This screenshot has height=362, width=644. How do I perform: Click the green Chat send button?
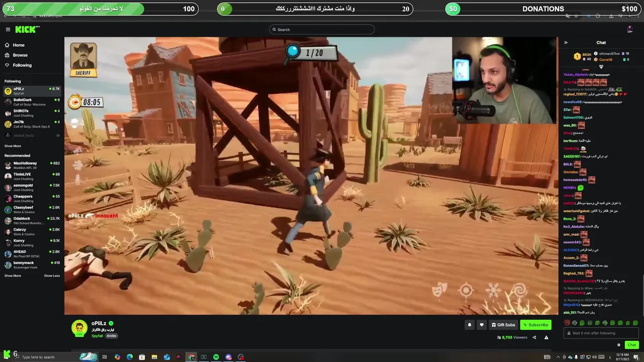pyautogui.click(x=632, y=345)
